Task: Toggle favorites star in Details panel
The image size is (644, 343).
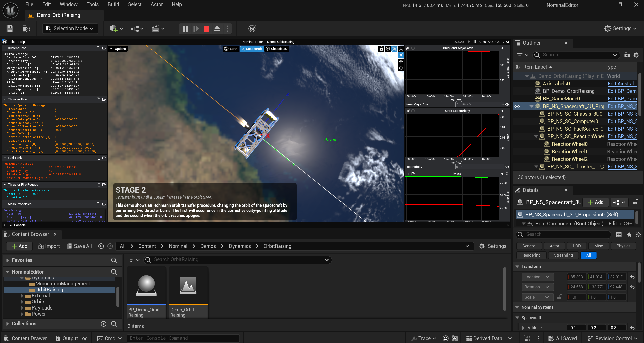Action: coord(629,235)
